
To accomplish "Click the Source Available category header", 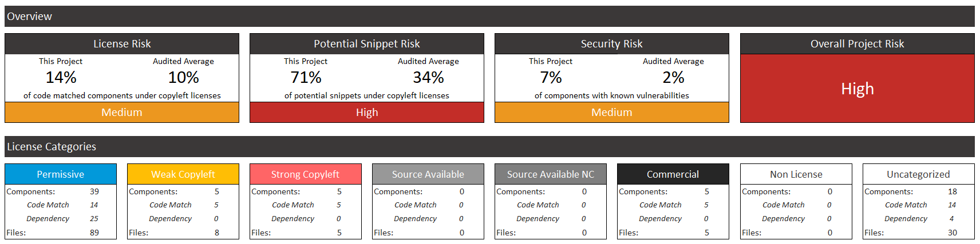I will pos(428,174).
